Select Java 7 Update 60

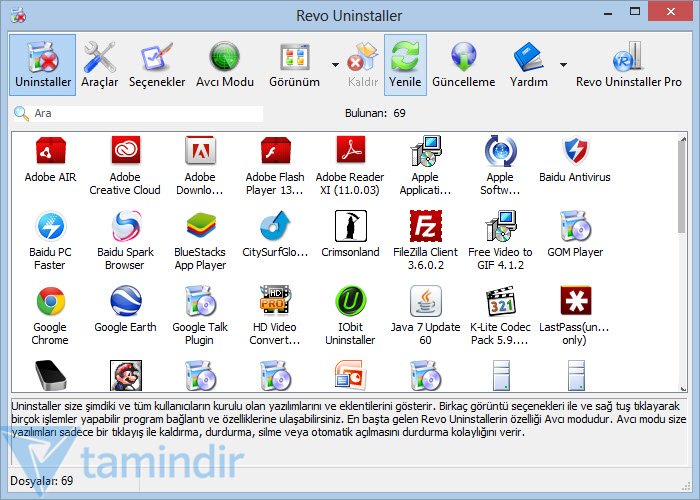tap(425, 316)
